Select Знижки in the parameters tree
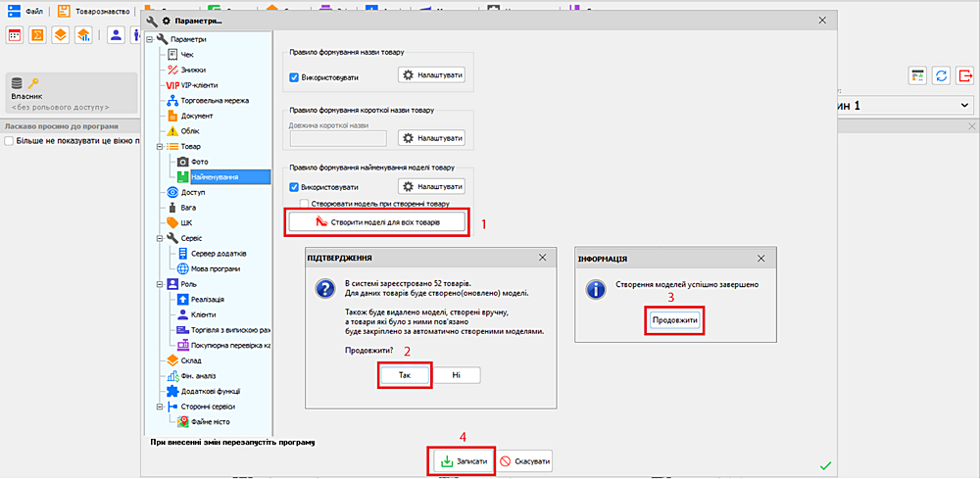 [x=192, y=70]
